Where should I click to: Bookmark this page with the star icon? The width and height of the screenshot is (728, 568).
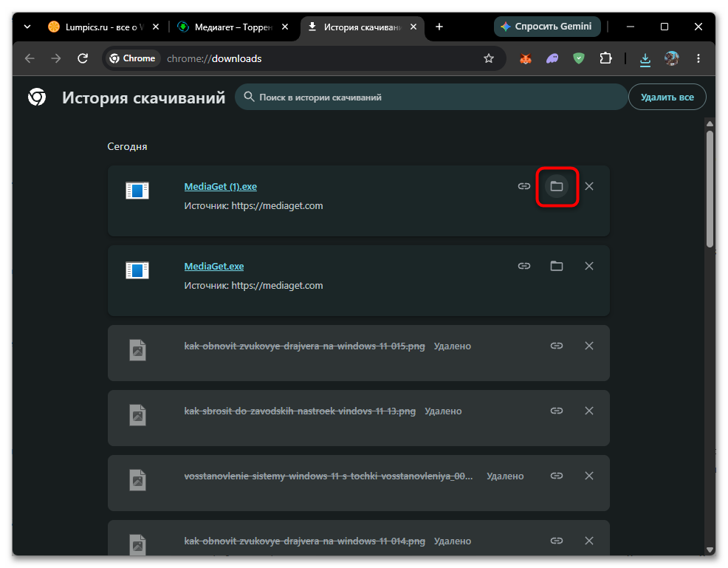tap(489, 58)
